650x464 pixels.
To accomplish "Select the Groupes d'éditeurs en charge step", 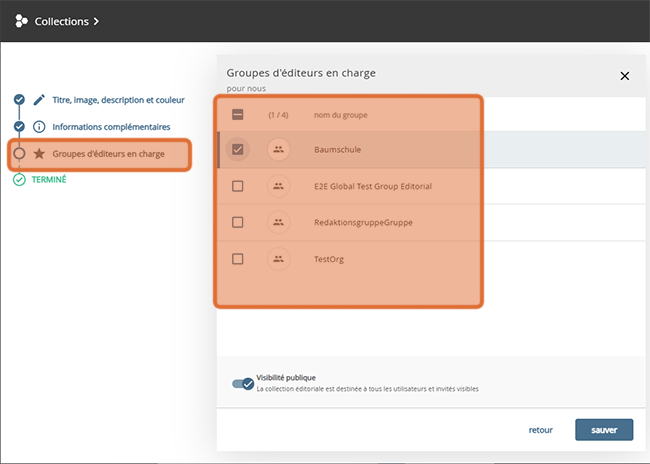I will pos(108,154).
